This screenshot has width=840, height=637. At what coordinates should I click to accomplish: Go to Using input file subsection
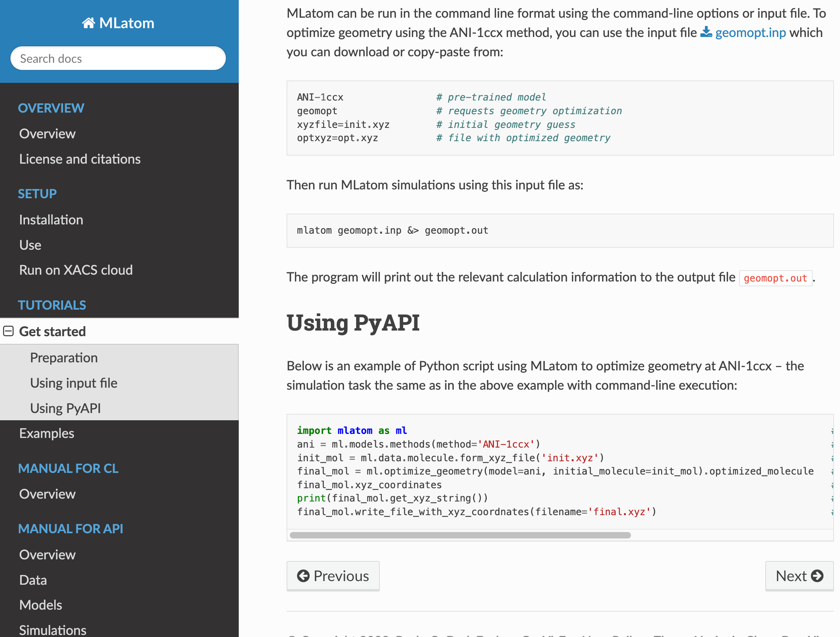coord(74,383)
